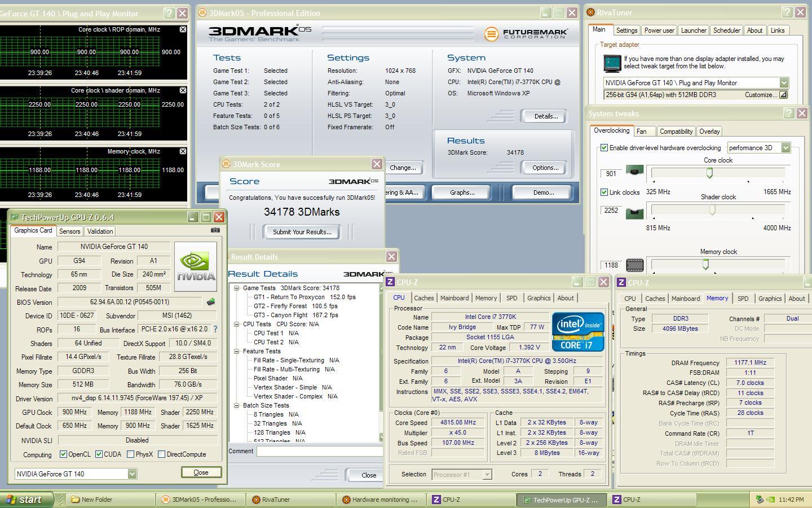Click Shader clock slider thumb
812x508 pixels.
(712, 210)
